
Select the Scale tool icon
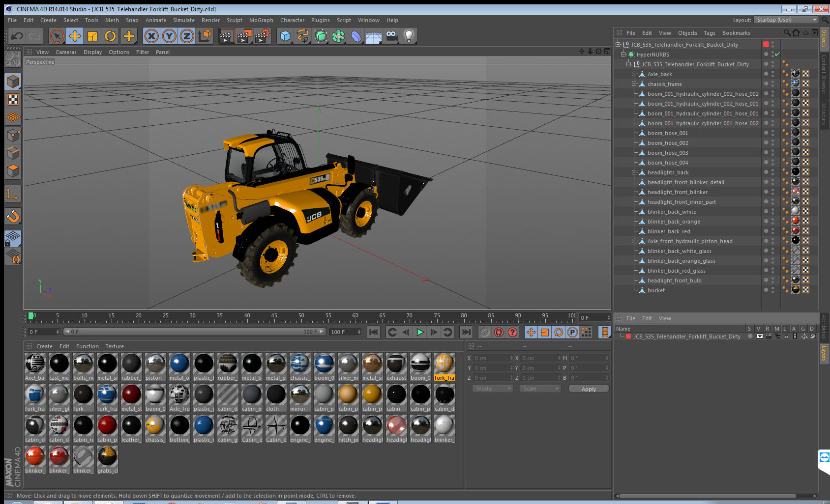point(92,36)
